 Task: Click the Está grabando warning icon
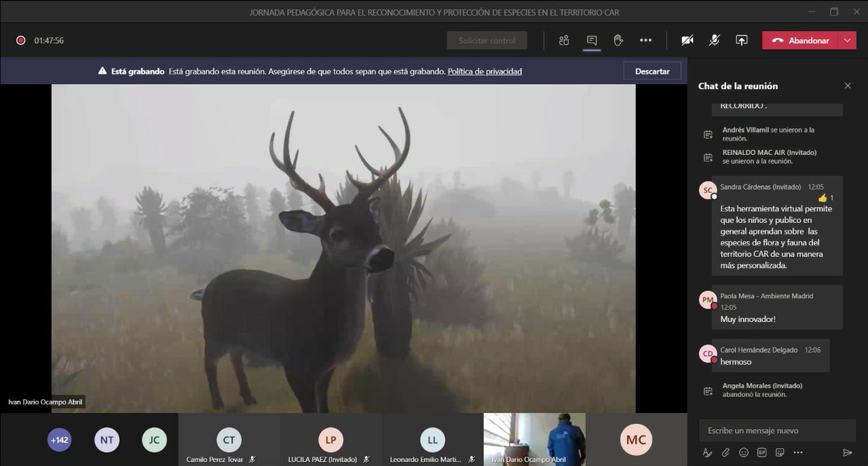(x=103, y=72)
